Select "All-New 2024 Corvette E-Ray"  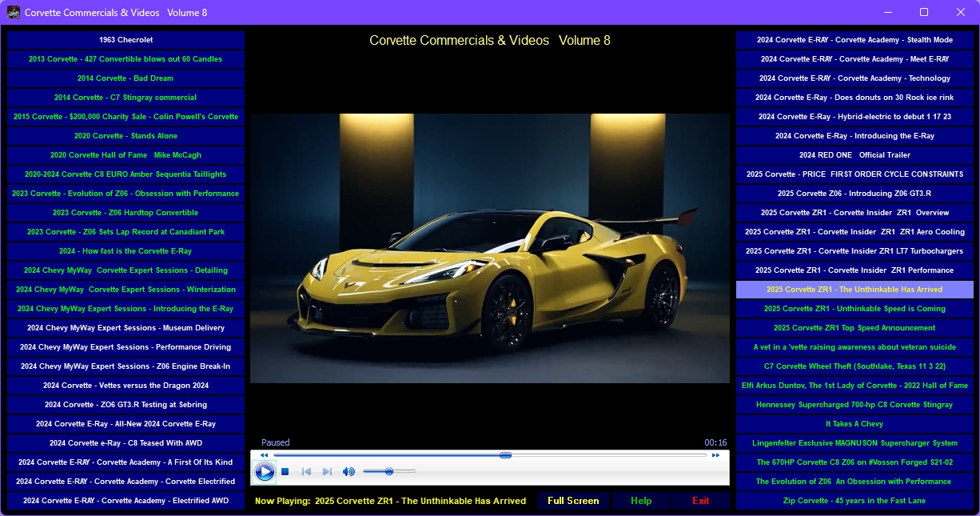click(x=125, y=424)
